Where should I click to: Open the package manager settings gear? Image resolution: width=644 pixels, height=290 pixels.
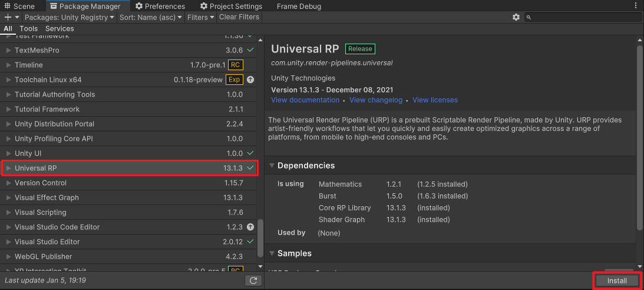point(516,17)
